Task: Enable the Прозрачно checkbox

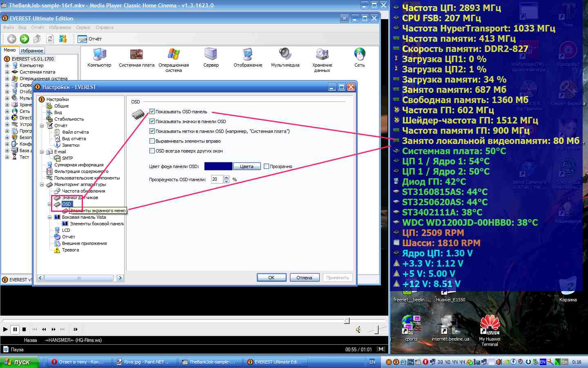Action: 266,166
